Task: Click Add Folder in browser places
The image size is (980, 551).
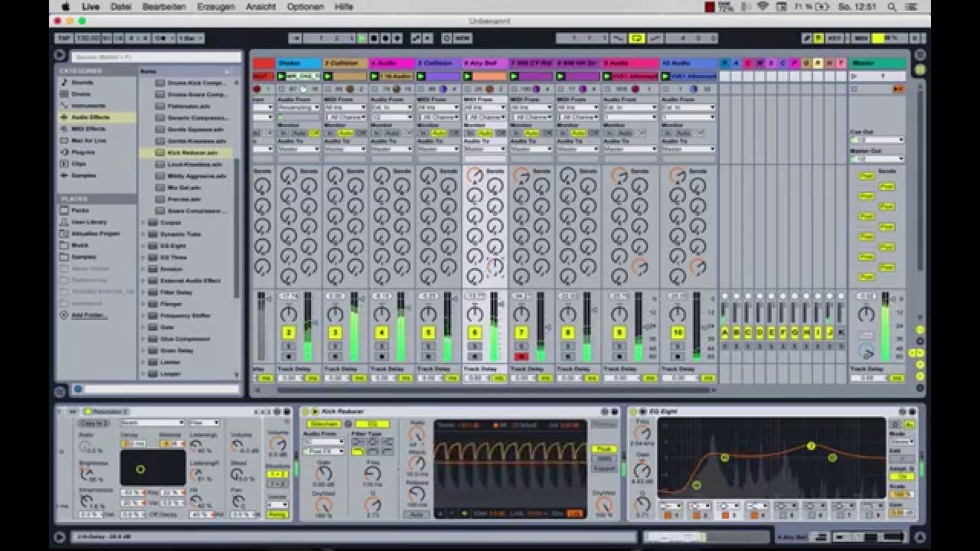Action: 89,315
